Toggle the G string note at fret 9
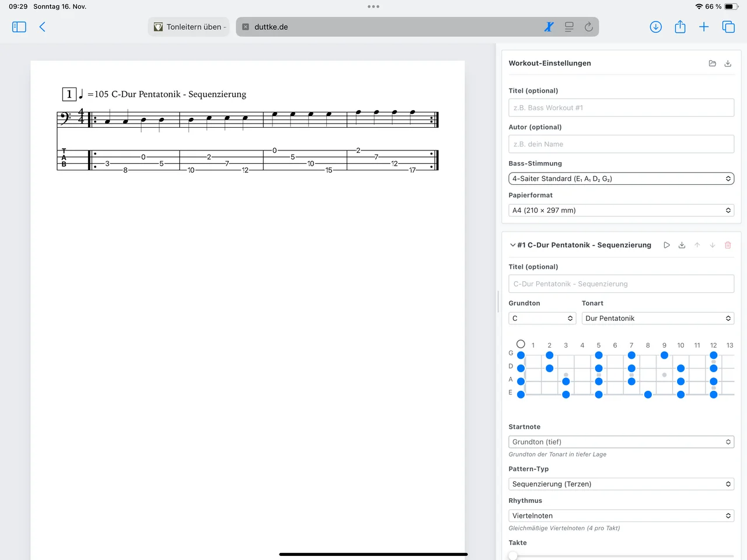Image resolution: width=747 pixels, height=560 pixels. click(x=664, y=355)
